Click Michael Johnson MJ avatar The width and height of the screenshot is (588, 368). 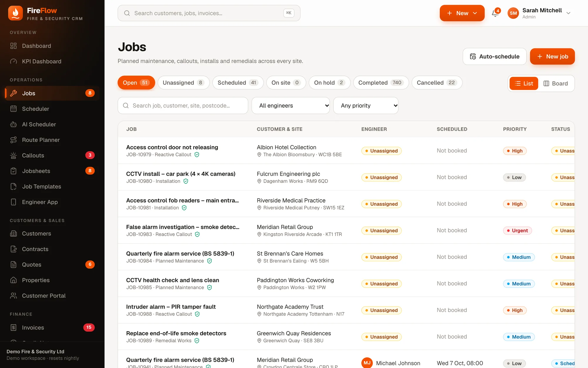click(367, 363)
